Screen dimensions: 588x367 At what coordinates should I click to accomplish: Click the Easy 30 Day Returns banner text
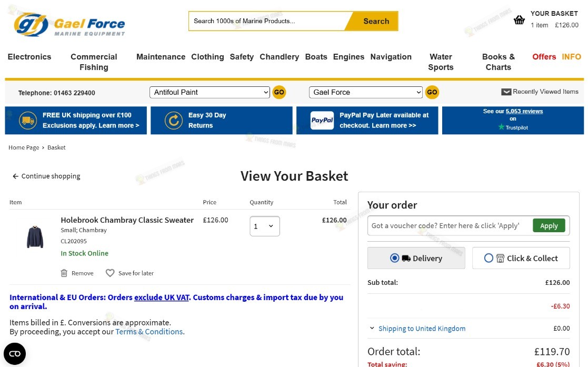pyautogui.click(x=207, y=121)
